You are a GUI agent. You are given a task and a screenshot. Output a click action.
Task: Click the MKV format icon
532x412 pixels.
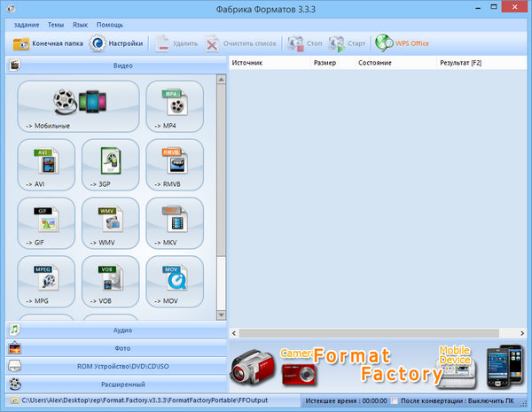(x=175, y=222)
